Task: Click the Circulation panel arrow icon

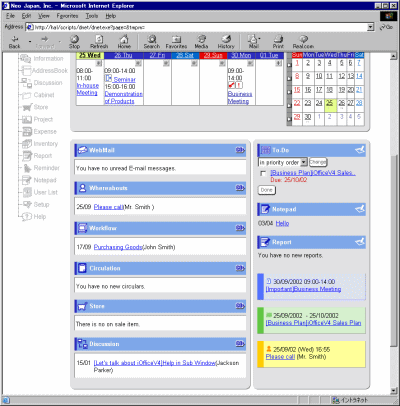Action: [x=240, y=268]
